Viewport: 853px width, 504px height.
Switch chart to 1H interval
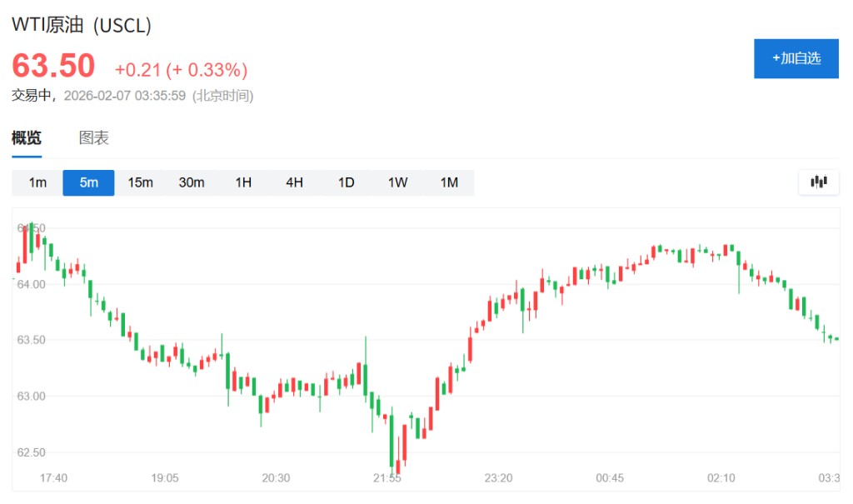(x=243, y=182)
